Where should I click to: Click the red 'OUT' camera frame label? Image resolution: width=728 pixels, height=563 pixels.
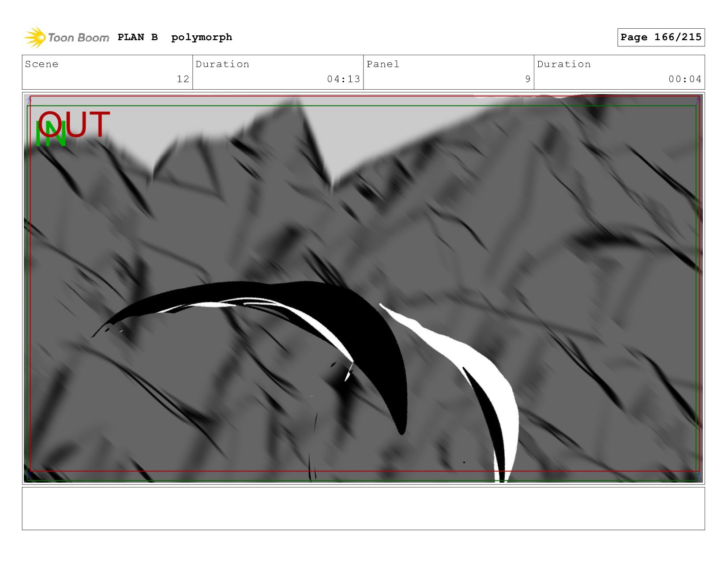(74, 124)
